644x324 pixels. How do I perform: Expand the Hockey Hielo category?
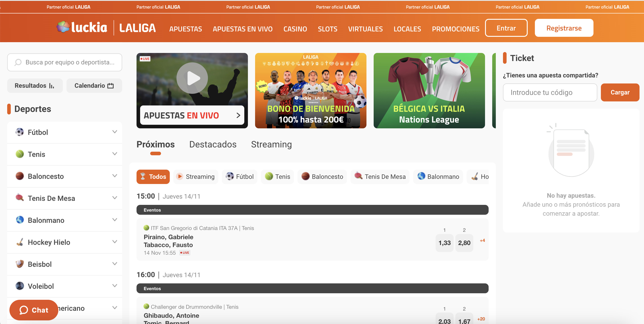[115, 242]
